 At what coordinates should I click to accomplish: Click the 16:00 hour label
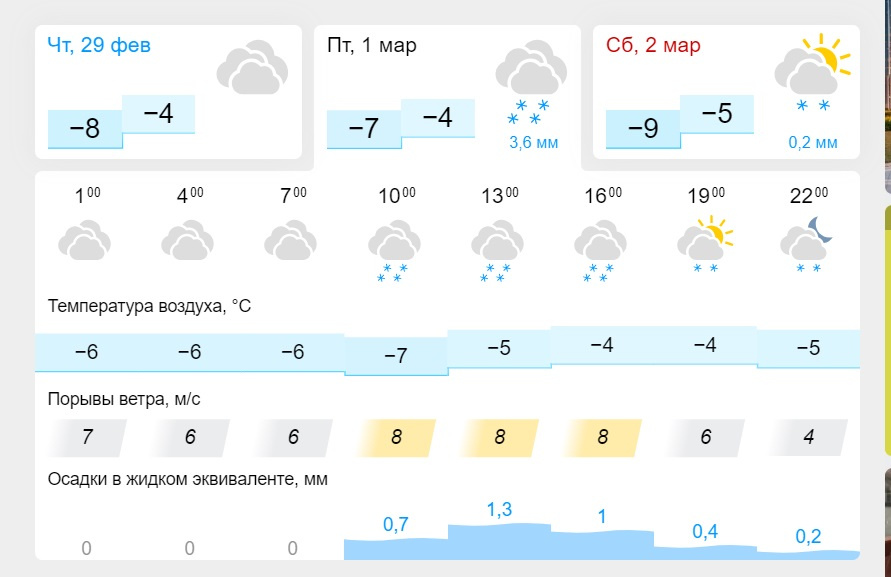pyautogui.click(x=602, y=196)
